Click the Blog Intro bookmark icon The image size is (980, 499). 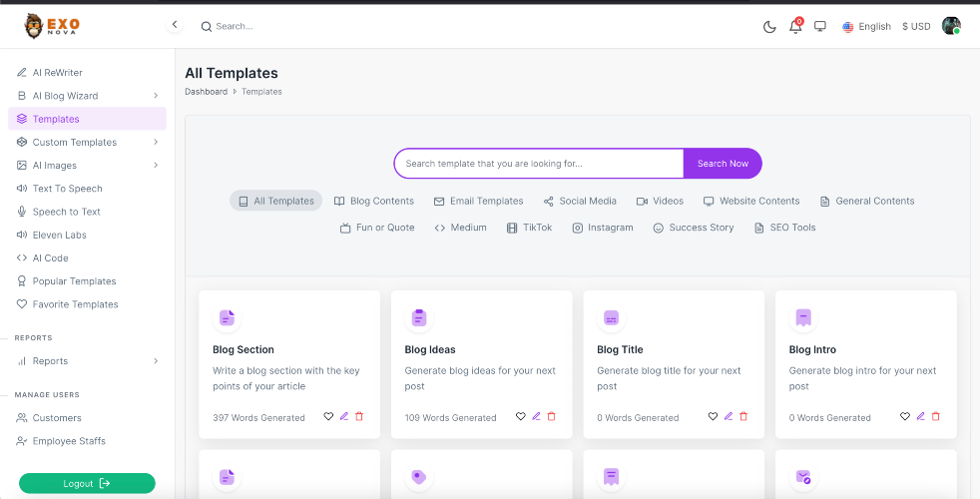click(x=803, y=318)
